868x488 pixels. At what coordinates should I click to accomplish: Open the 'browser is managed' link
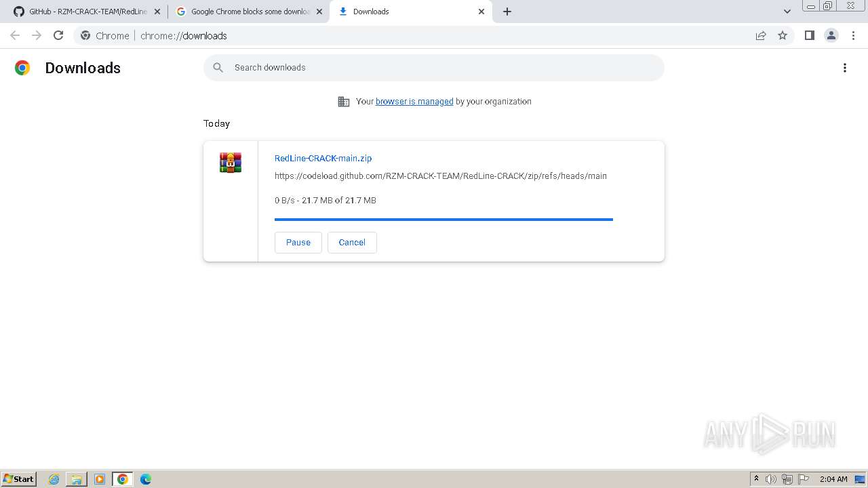click(414, 102)
